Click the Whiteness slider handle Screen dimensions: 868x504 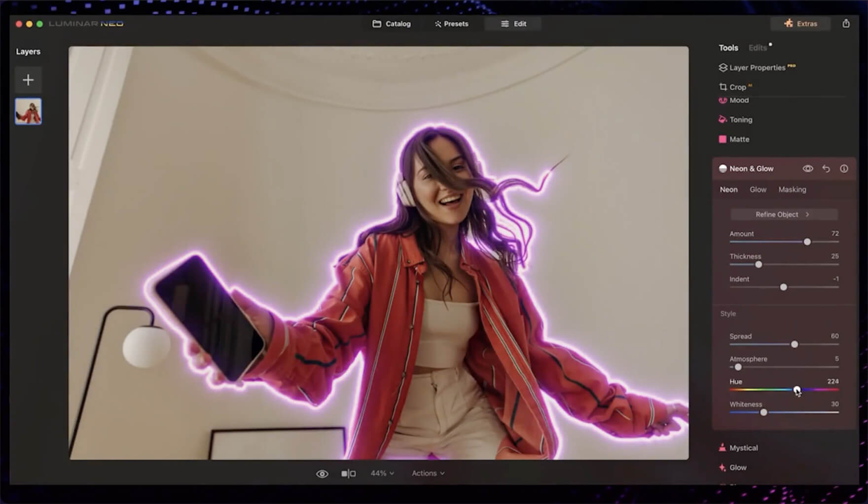pyautogui.click(x=763, y=412)
